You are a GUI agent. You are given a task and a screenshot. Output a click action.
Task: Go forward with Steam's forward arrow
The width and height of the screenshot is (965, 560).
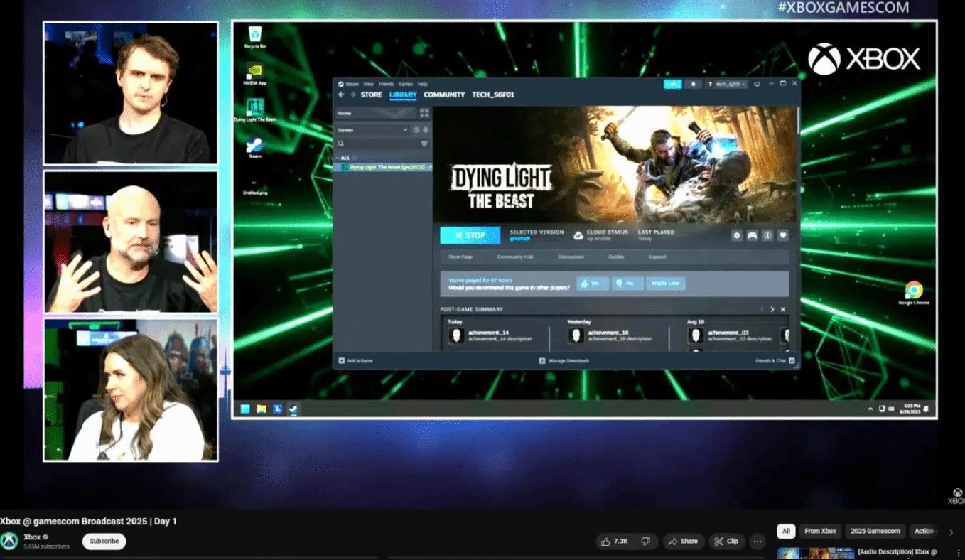pyautogui.click(x=352, y=95)
